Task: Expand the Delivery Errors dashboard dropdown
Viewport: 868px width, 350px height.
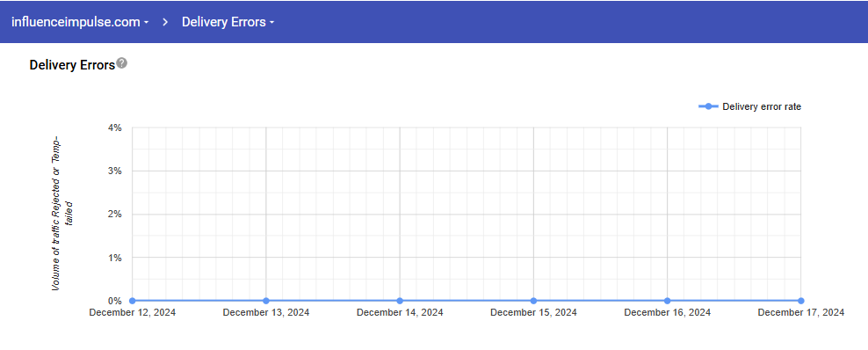Action: (228, 22)
